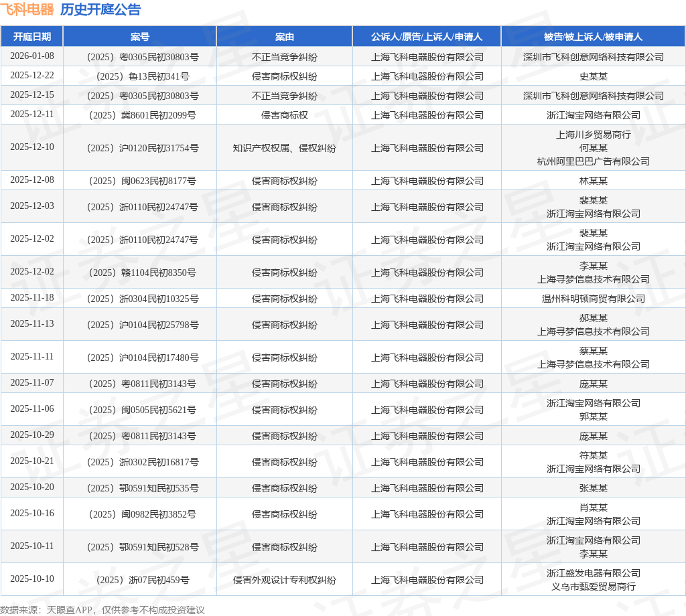Click defendant 郭某某
Screen dimensions: 686x616
coord(594,416)
